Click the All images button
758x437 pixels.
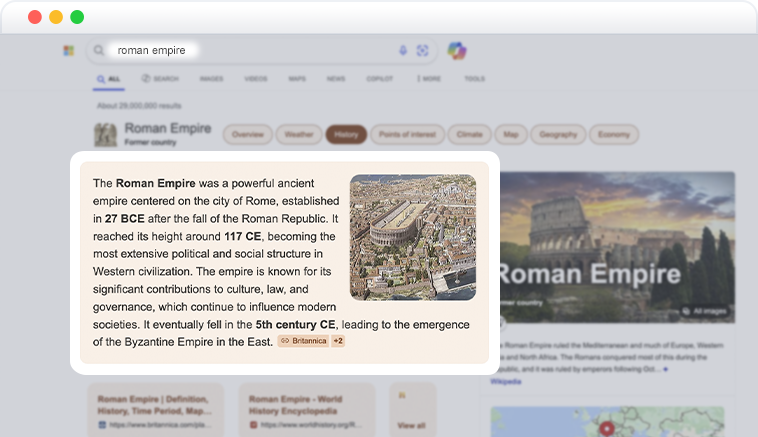tap(704, 311)
